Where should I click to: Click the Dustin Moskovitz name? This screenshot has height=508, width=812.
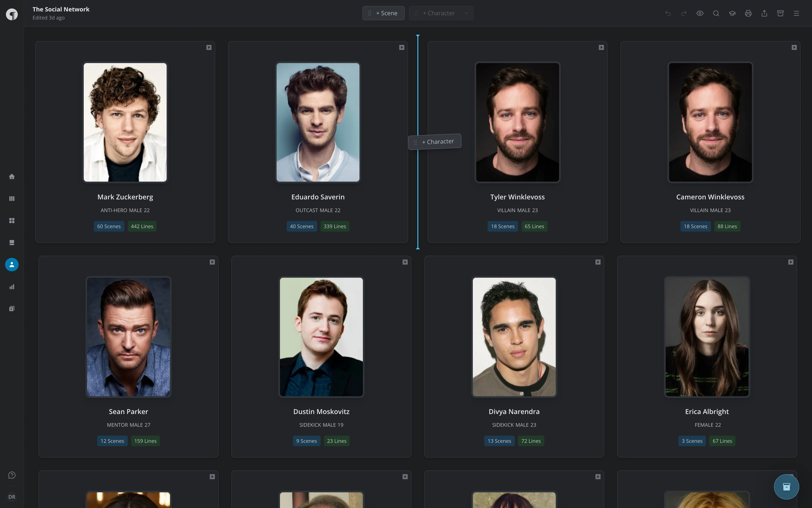click(x=321, y=411)
